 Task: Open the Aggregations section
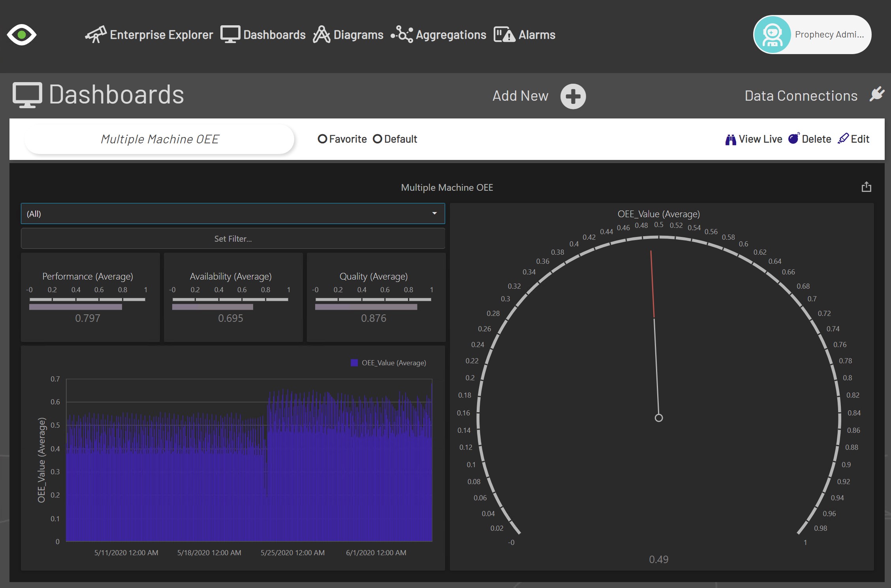point(439,35)
